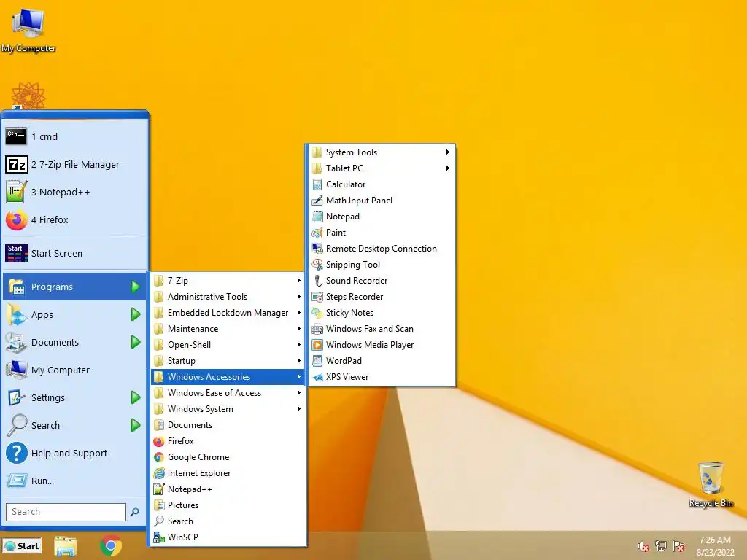Open Internet Explorer

click(x=228, y=472)
